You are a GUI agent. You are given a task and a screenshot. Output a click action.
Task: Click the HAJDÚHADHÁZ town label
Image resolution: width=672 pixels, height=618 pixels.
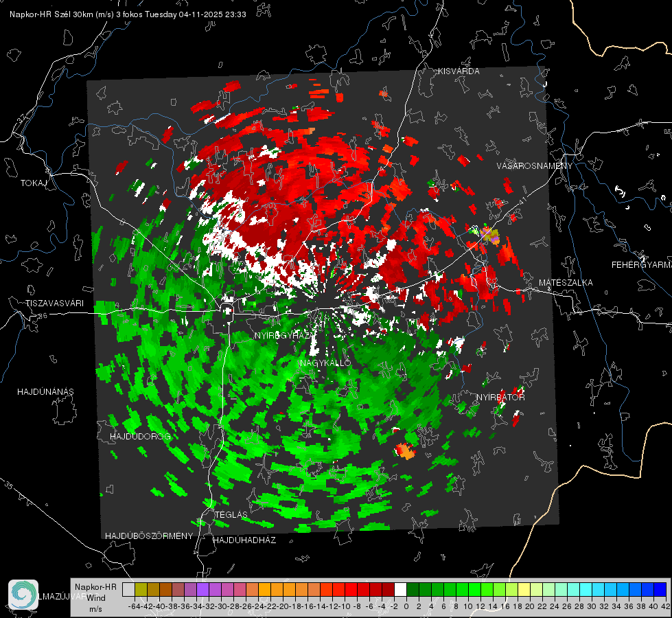click(x=245, y=540)
